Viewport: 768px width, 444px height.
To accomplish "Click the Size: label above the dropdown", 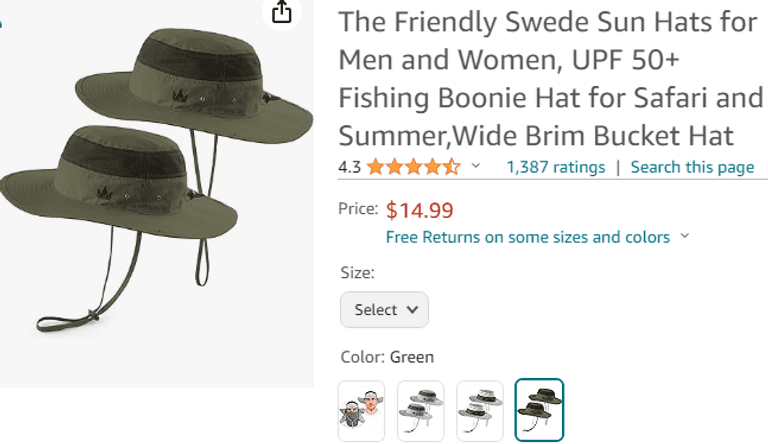I will tap(357, 272).
